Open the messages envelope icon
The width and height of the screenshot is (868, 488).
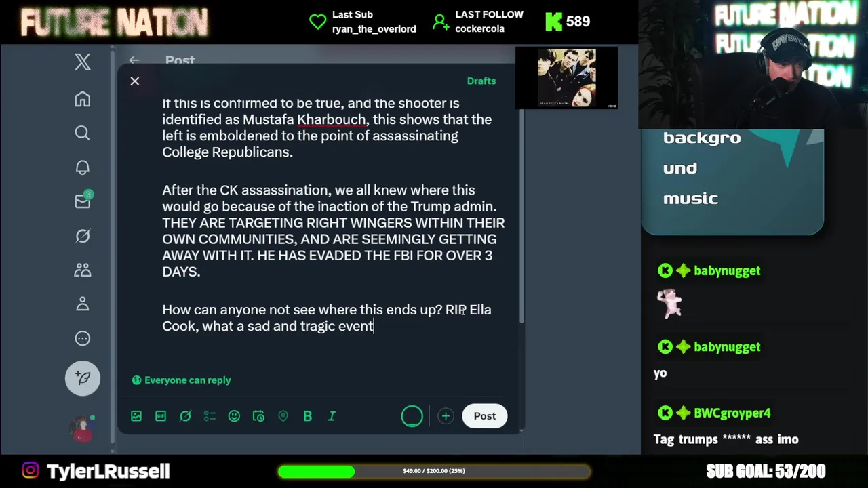click(x=82, y=201)
